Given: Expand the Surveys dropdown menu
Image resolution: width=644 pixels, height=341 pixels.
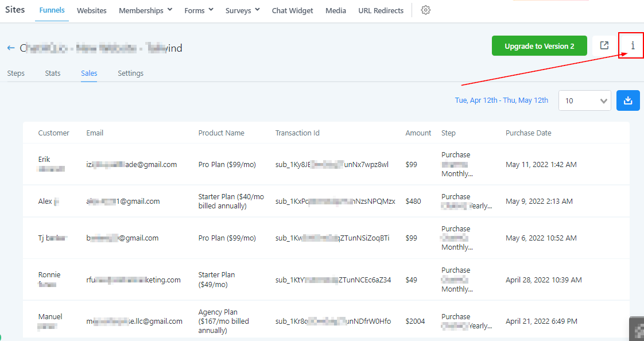Looking at the screenshot, I should point(242,10).
